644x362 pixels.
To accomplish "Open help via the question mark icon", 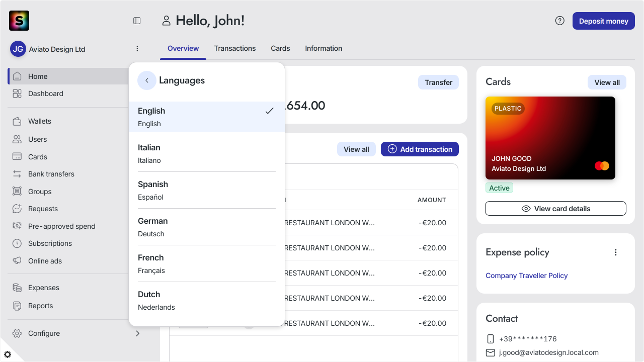I will (x=559, y=21).
